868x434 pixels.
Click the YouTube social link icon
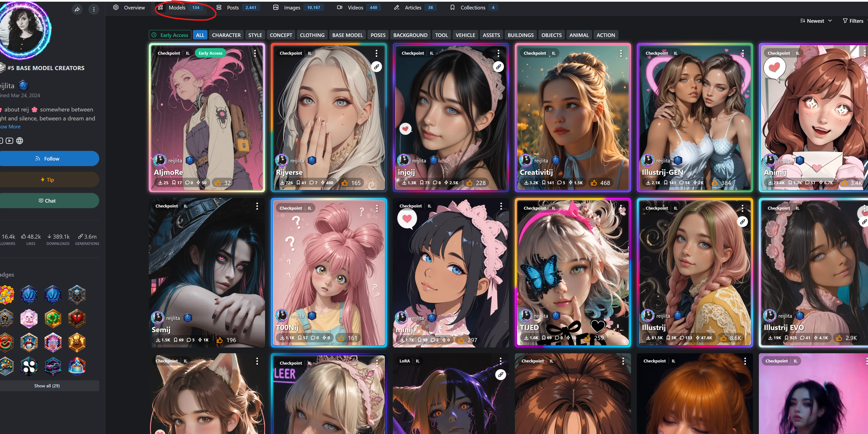point(9,141)
